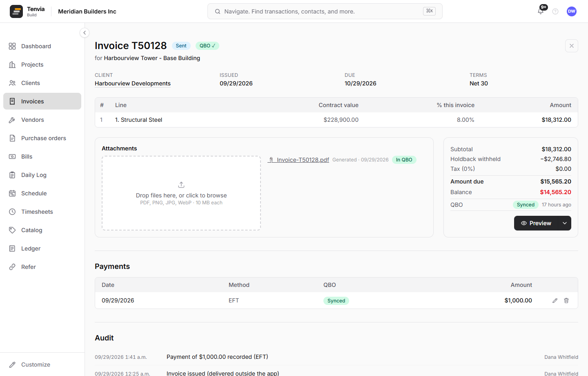Click the upload arrow icon in drop zone
Viewport: 588px width, 376px height.
(181, 185)
